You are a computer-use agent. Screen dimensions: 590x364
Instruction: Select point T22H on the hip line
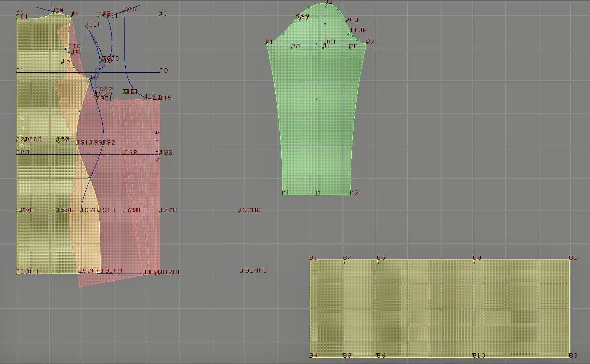click(168, 210)
